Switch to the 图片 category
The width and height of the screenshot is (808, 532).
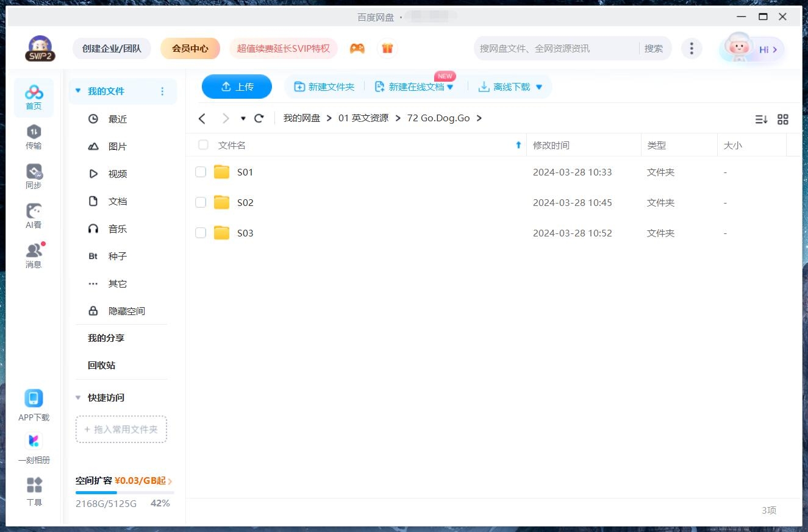[x=117, y=146]
